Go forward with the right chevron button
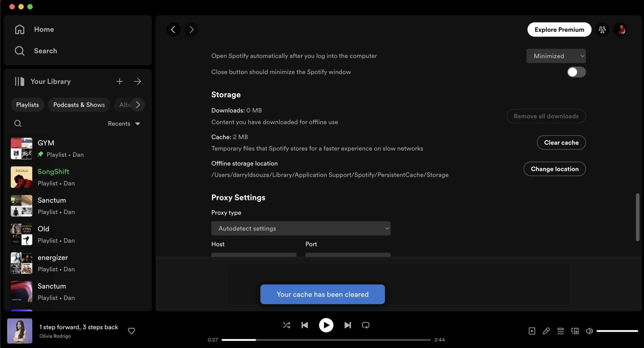644x348 pixels. (191, 29)
